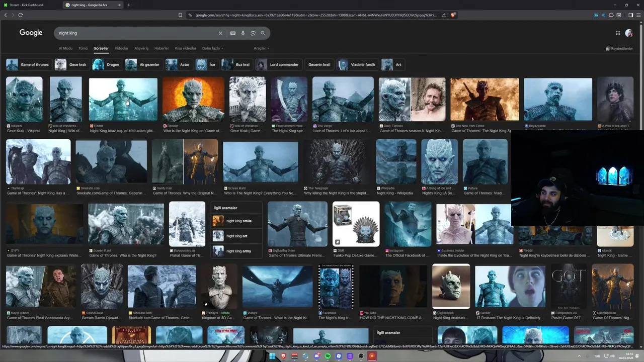Image resolution: width=644 pixels, height=362 pixels.
Task: Open the browser extensions puzzle icon
Action: 611,15
